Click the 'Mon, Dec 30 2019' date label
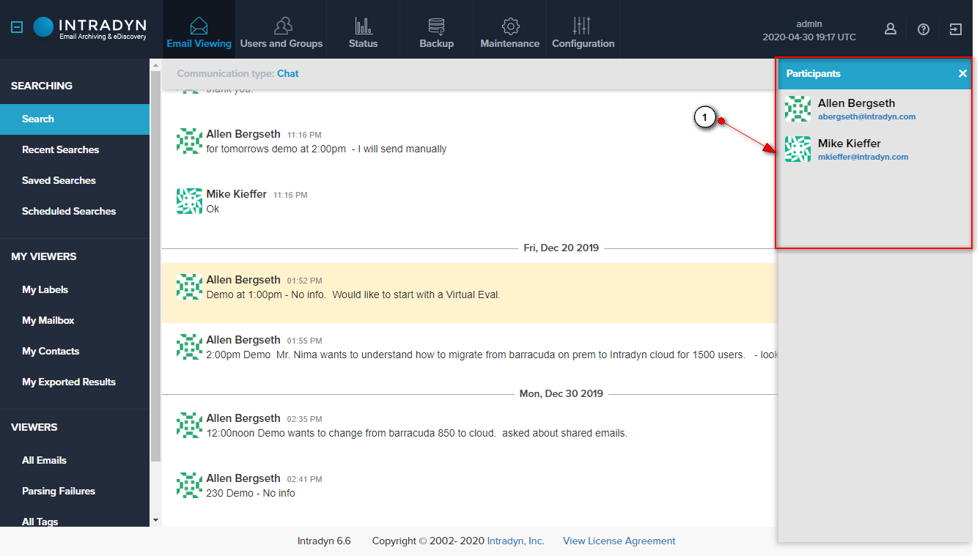This screenshot has width=980, height=556. (x=561, y=393)
